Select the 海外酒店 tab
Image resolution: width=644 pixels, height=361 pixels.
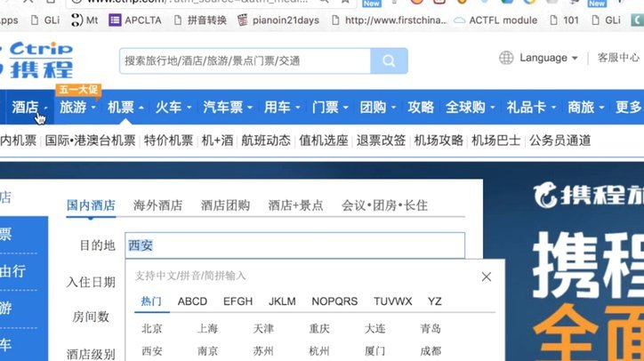[157, 205]
